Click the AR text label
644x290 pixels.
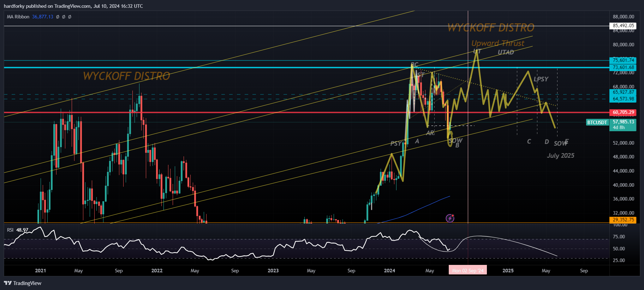click(x=430, y=133)
